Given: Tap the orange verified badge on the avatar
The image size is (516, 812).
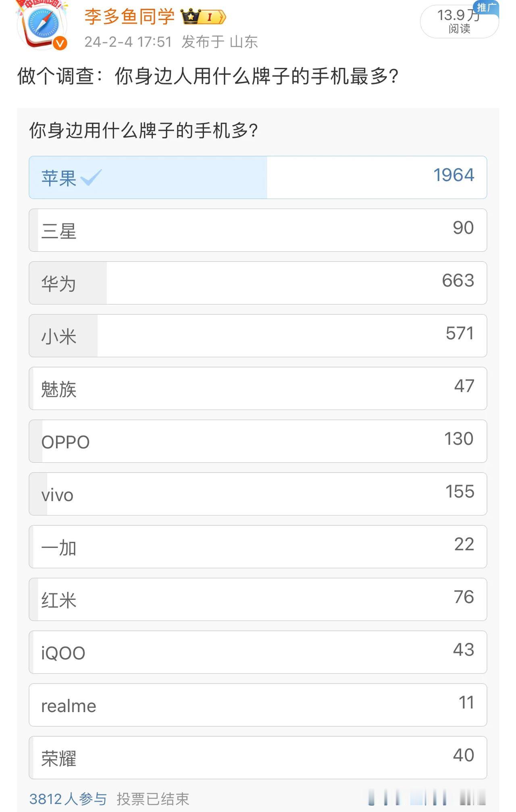Looking at the screenshot, I should tap(60, 43).
